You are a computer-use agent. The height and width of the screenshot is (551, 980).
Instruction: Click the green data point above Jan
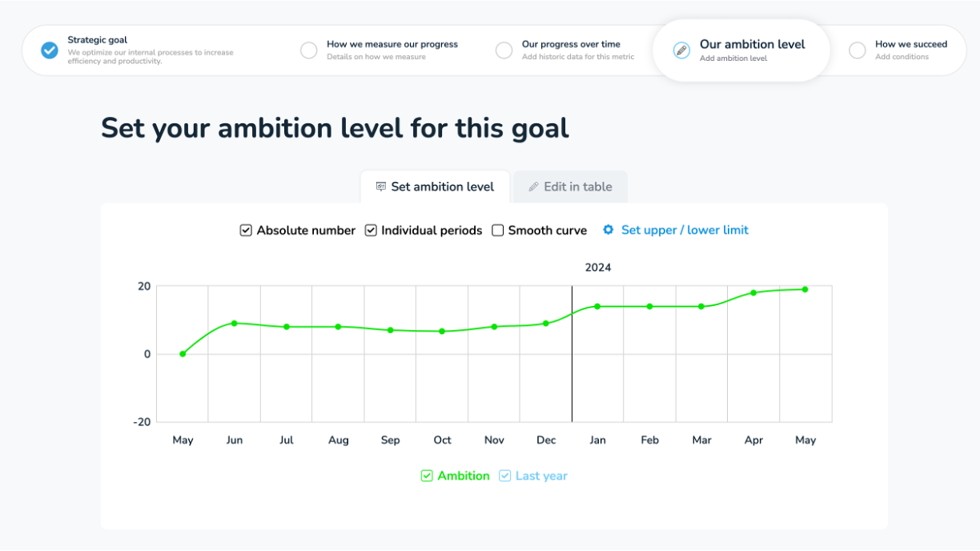pos(597,306)
